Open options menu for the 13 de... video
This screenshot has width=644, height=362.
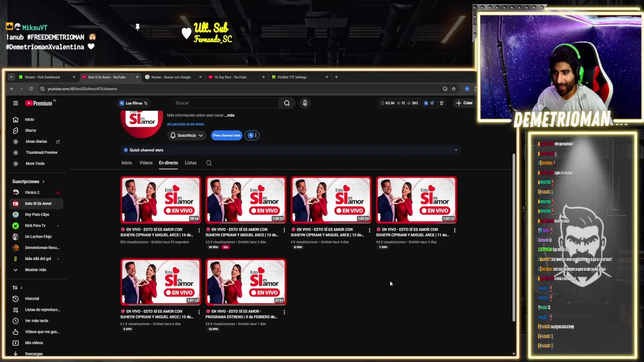click(284, 230)
